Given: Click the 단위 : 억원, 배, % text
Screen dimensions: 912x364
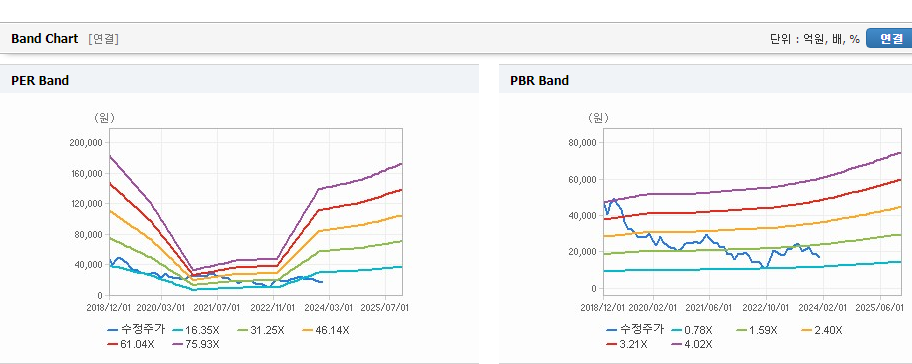Looking at the screenshot, I should 815,39.
